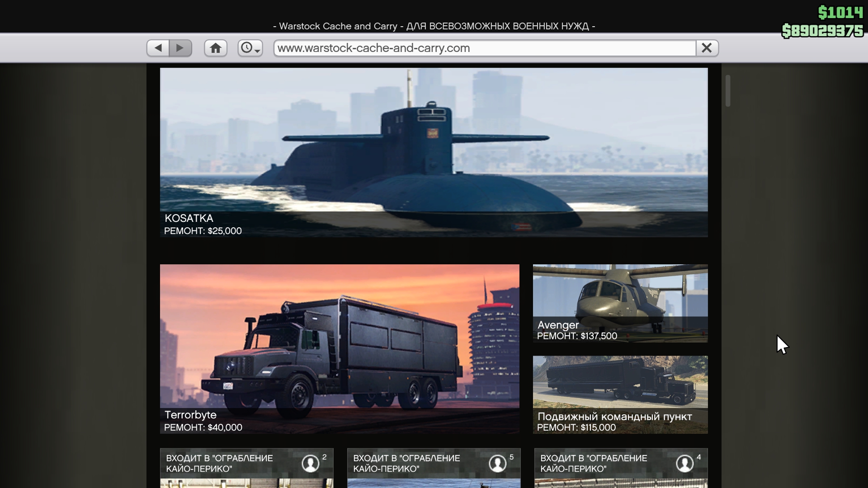Click the page vertical scrollbar handle
868x488 pixels.
(x=728, y=91)
